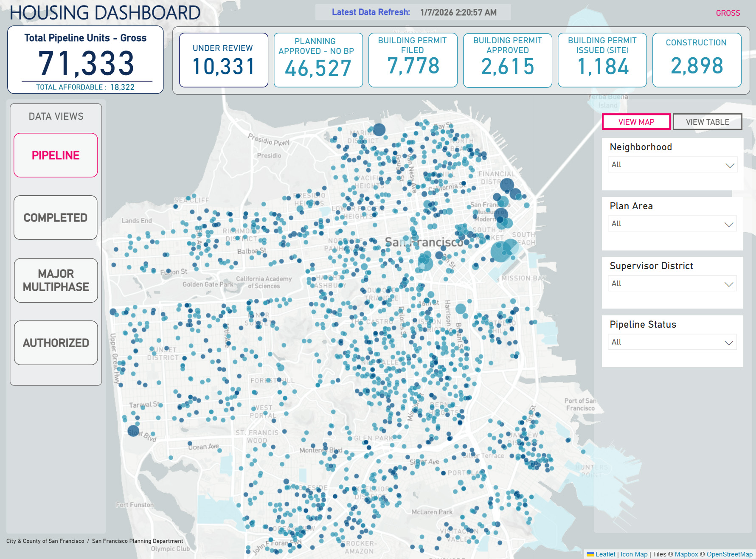
Task: Click the BUILDING PERMIT FILED card
Action: (x=413, y=59)
